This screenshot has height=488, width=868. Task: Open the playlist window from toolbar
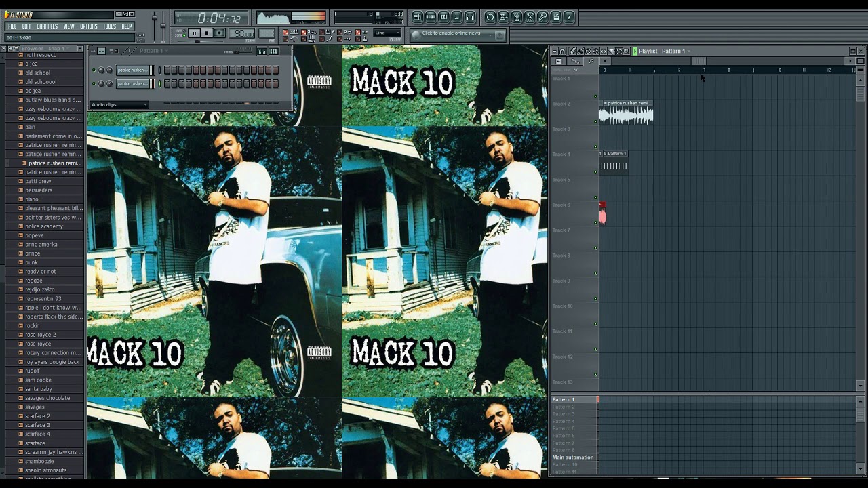[x=417, y=17]
